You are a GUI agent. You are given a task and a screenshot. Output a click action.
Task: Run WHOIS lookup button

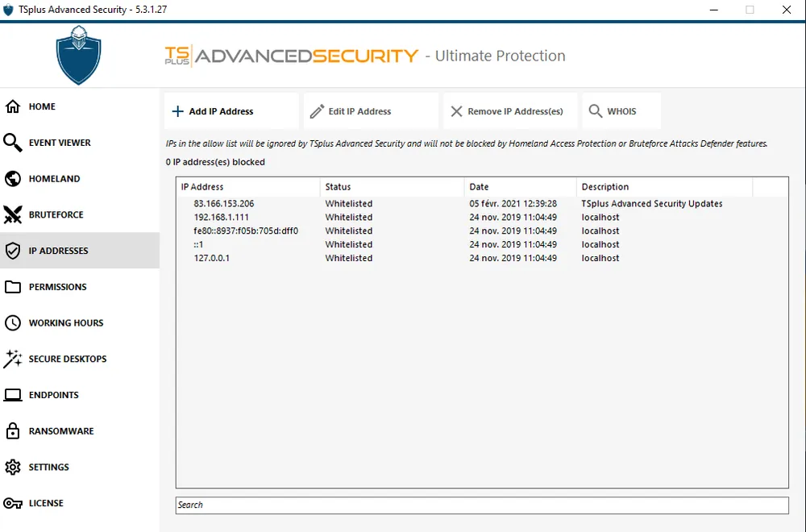tap(621, 111)
